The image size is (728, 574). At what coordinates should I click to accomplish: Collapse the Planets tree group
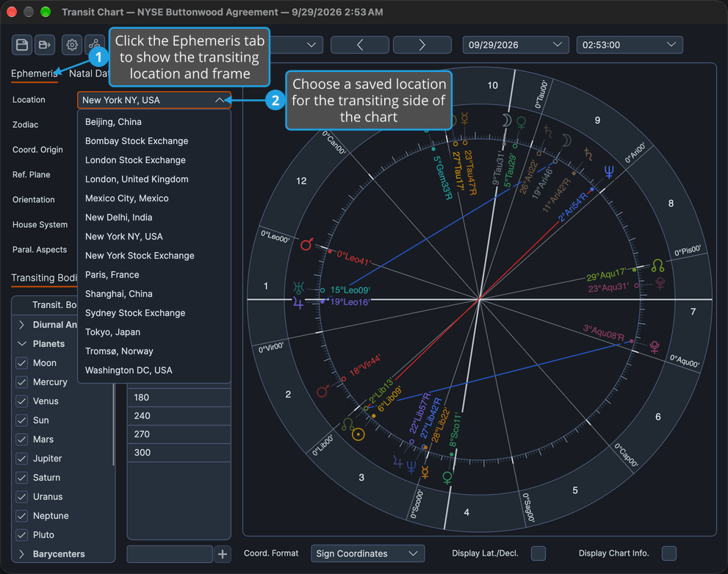click(21, 344)
